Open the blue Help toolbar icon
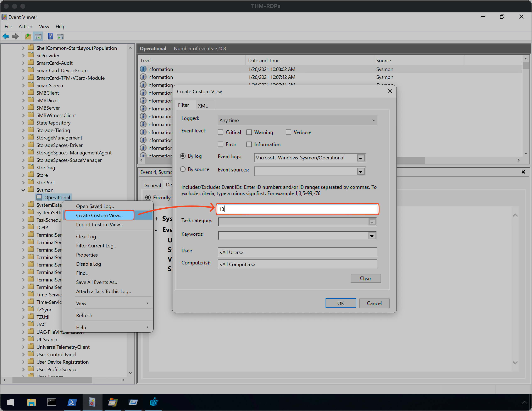Image resolution: width=532 pixels, height=411 pixels. 50,37
